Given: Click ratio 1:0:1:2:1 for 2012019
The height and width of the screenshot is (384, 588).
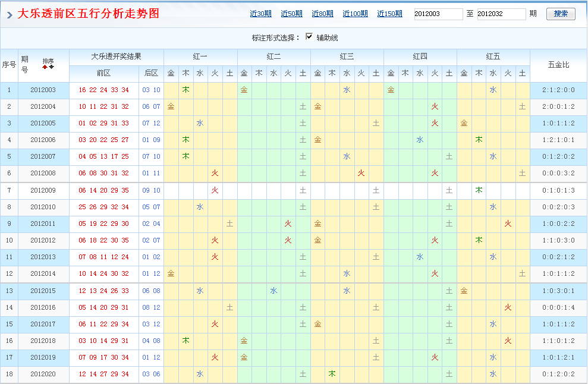Looking at the screenshot, I should point(558,357).
